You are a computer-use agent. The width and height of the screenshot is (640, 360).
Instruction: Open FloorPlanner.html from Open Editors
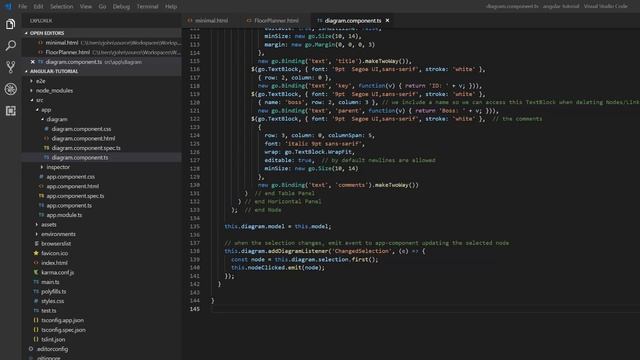pyautogui.click(x=67, y=52)
